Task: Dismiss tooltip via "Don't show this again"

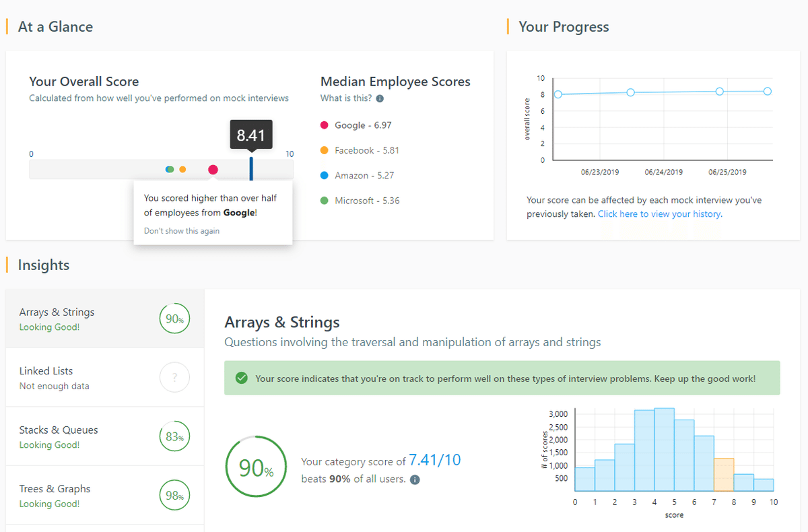Action: tap(182, 231)
